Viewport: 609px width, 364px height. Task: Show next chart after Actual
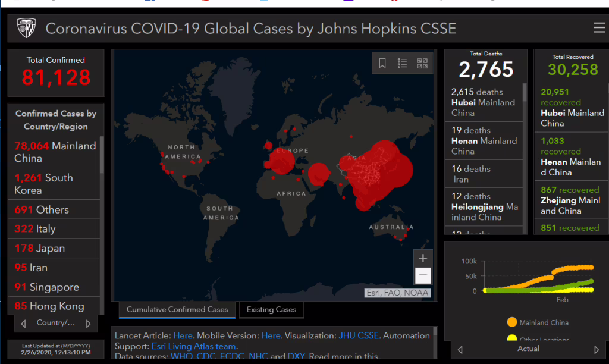[596, 349]
